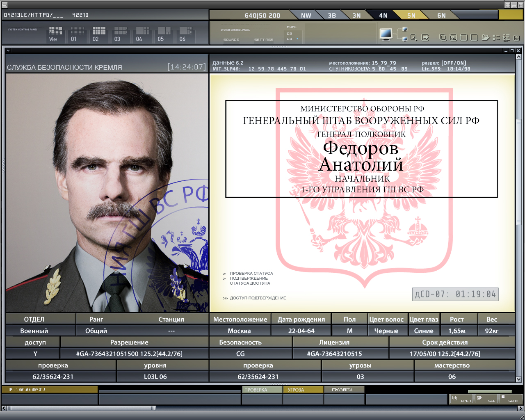This screenshot has width=525, height=420.
Task: Click the Военный department cell
Action: 40,331
